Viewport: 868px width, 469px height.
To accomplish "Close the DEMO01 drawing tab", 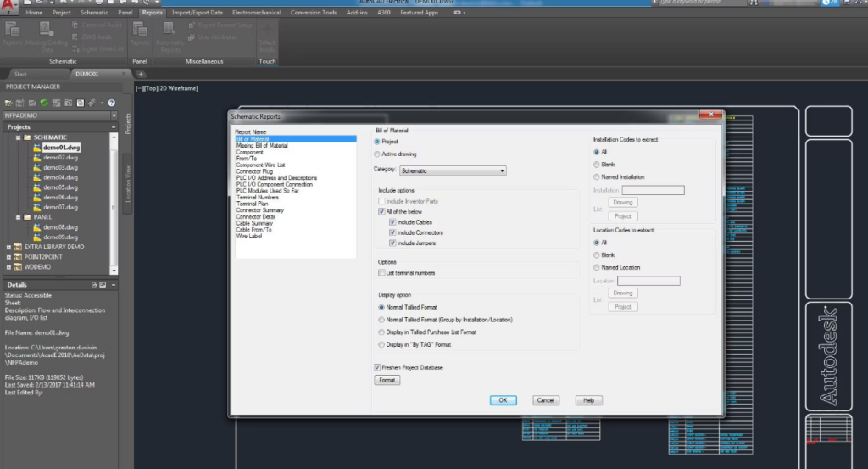I will coord(124,74).
